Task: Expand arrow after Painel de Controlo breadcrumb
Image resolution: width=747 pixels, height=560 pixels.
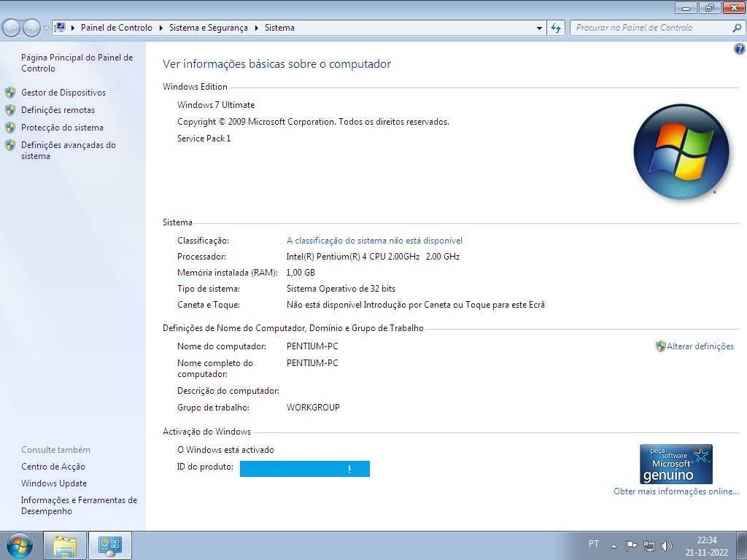Action: [x=160, y=28]
